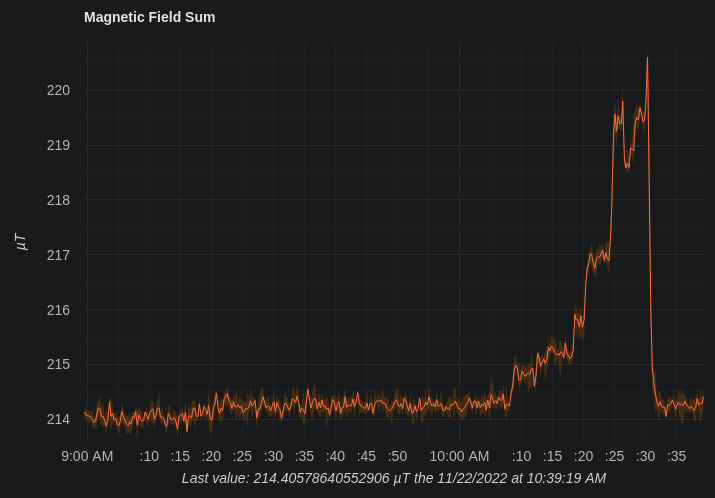Click the Magnetic Field Sum chart title
The height and width of the screenshot is (498, 715).
click(x=150, y=17)
